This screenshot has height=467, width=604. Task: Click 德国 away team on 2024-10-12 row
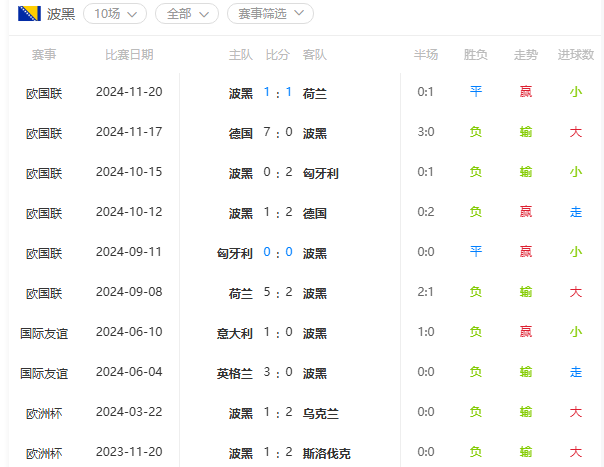tap(315, 213)
